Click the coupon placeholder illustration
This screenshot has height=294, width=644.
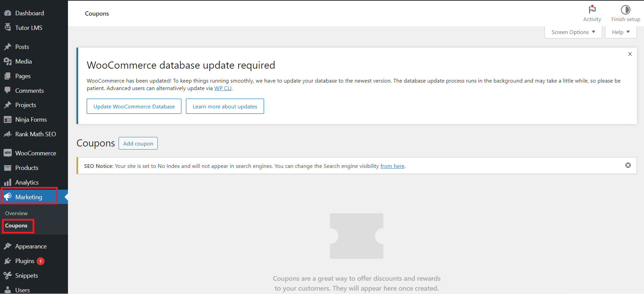point(356,236)
